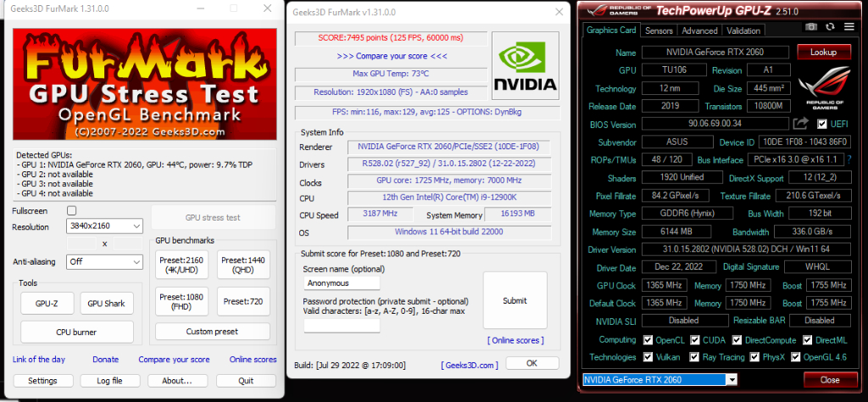The width and height of the screenshot is (868, 402).
Task: Launch the CPU burner tool
Action: [77, 332]
